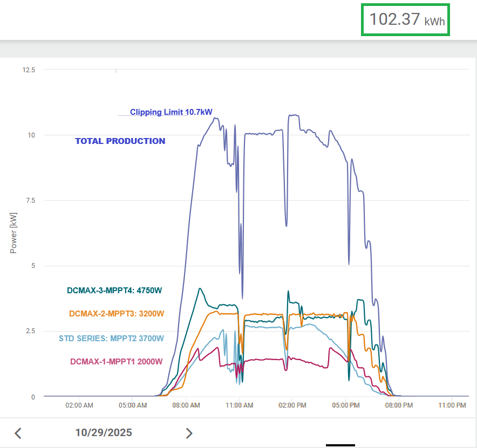477x448 pixels.
Task: Click the 7.5 value on power axis
Action: click(x=30, y=201)
